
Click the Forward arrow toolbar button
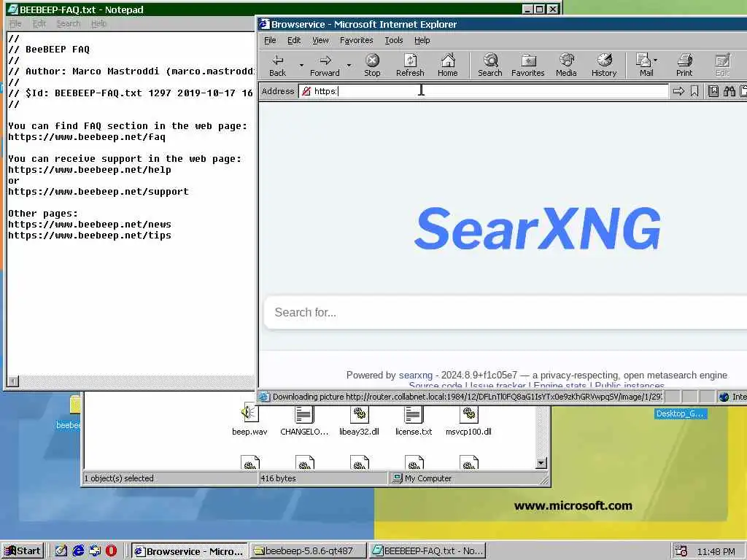pyautogui.click(x=325, y=65)
